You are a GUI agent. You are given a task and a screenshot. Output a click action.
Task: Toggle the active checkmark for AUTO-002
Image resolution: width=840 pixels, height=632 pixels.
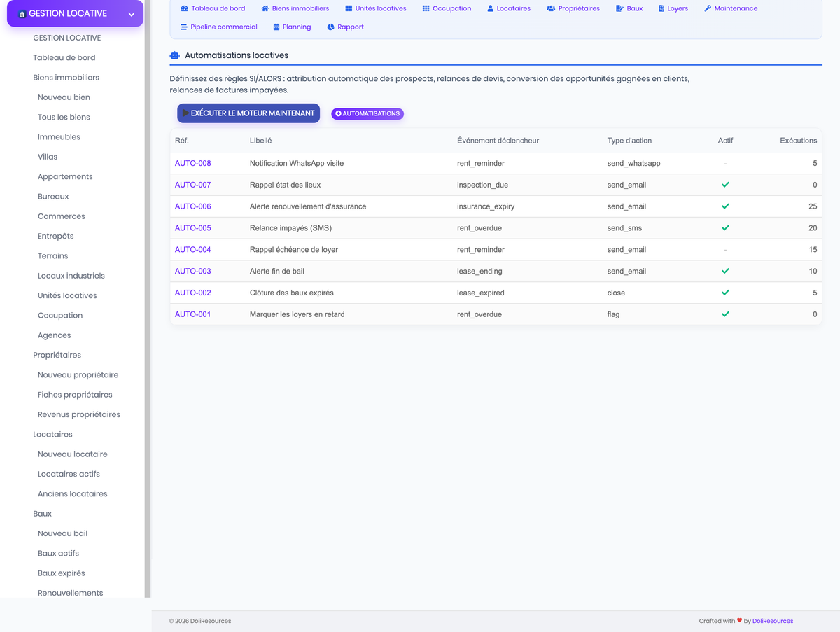[x=725, y=293]
